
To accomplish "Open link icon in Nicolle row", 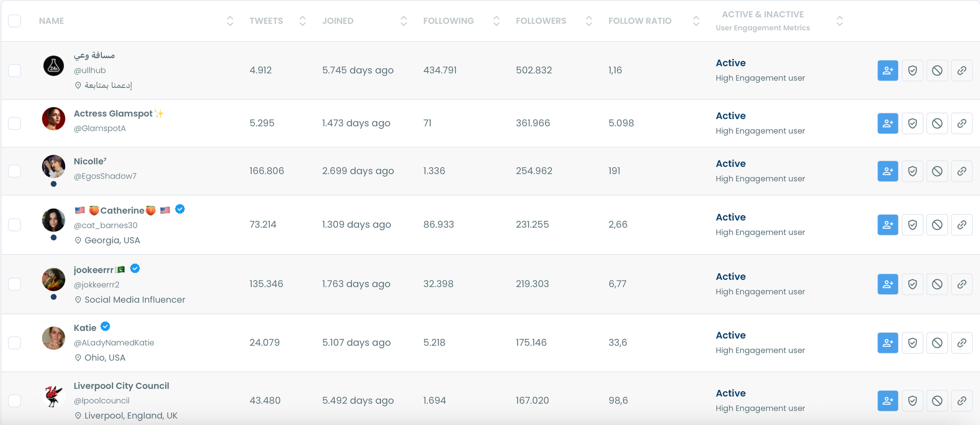I will tap(961, 171).
